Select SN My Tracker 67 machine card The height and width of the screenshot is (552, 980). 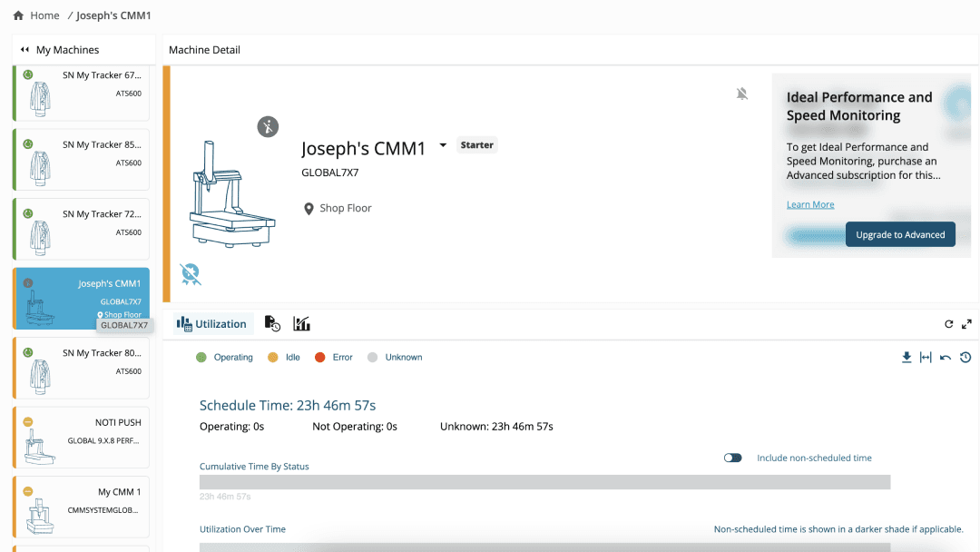coord(82,94)
